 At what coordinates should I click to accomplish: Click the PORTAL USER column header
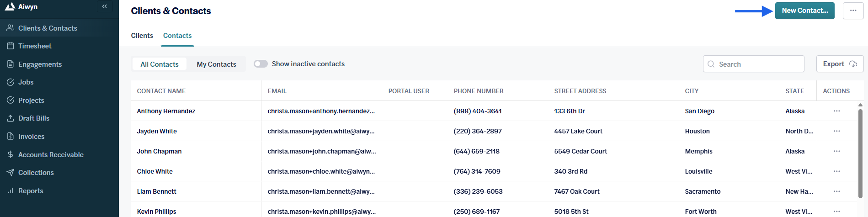click(x=409, y=91)
